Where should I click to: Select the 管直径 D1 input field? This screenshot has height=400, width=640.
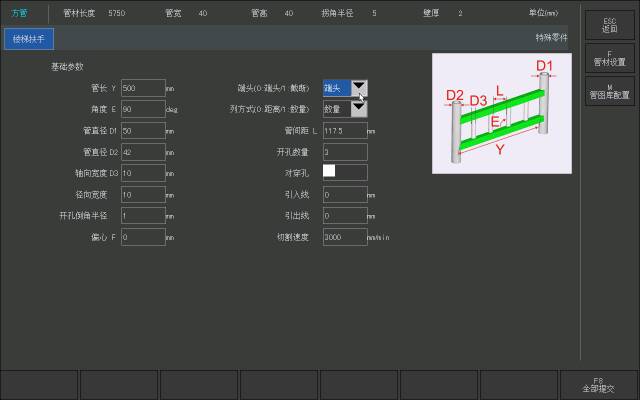coord(143,131)
